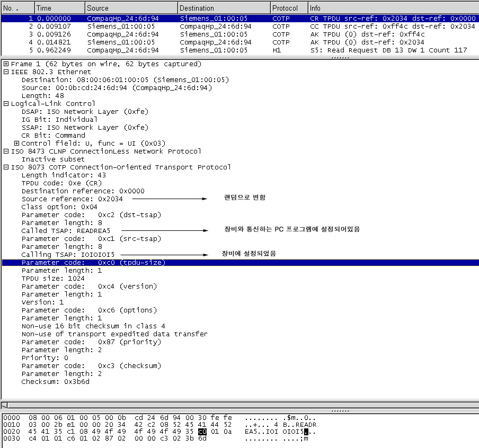This screenshot has width=479, height=448.
Task: Select the Checksum: 0x3b6d field
Action: [x=55, y=382]
